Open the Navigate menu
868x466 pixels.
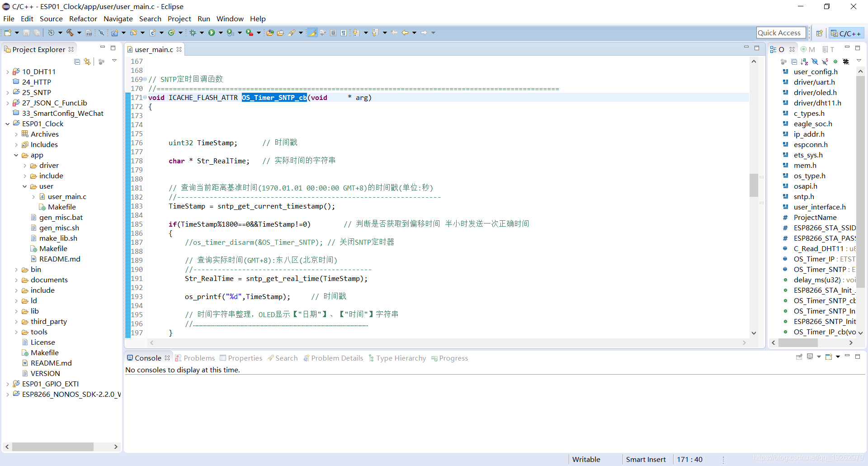pos(118,19)
